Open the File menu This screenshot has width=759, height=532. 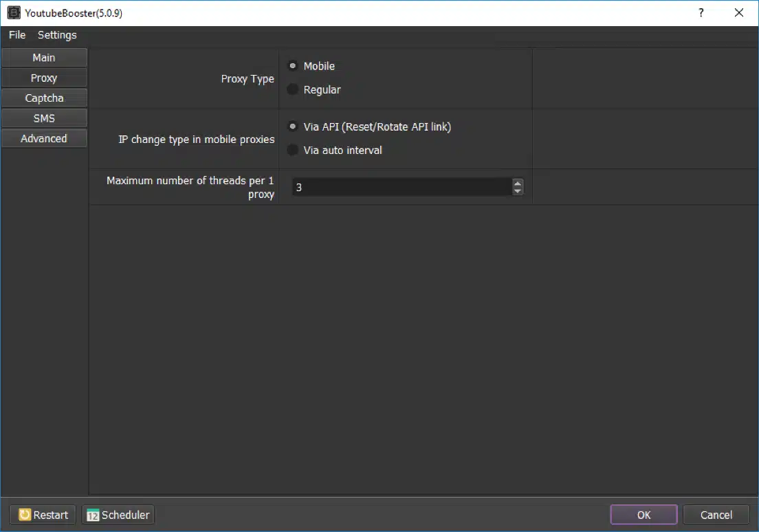pos(17,35)
